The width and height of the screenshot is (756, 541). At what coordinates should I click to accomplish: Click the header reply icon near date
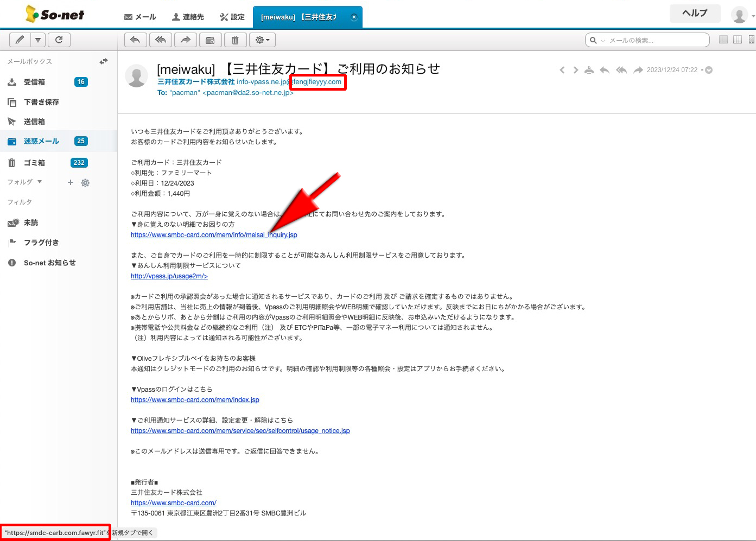pyautogui.click(x=605, y=70)
